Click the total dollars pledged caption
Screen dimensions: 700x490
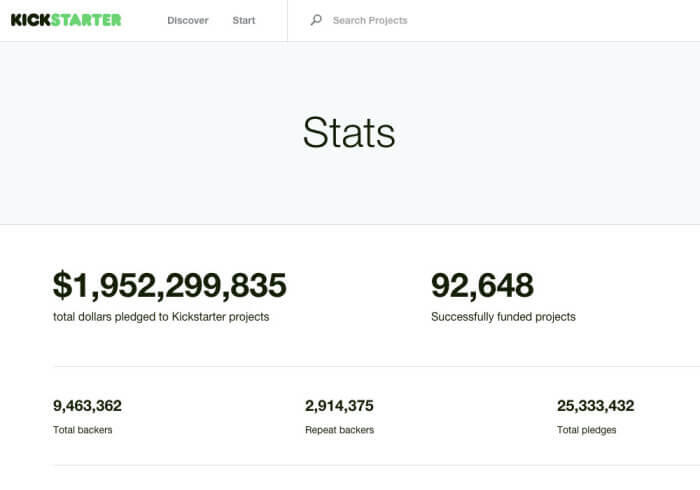(x=160, y=317)
